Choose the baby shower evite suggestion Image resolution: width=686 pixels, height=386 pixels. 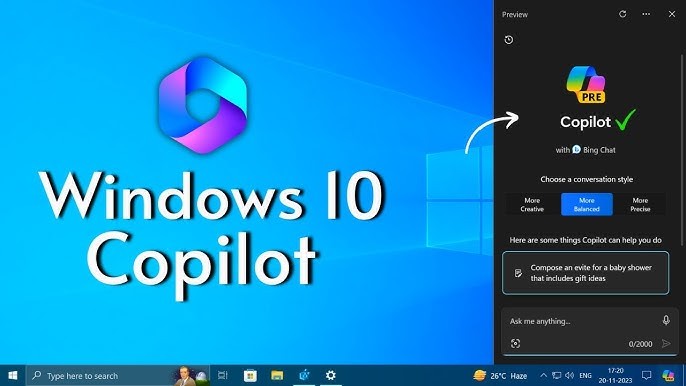585,273
